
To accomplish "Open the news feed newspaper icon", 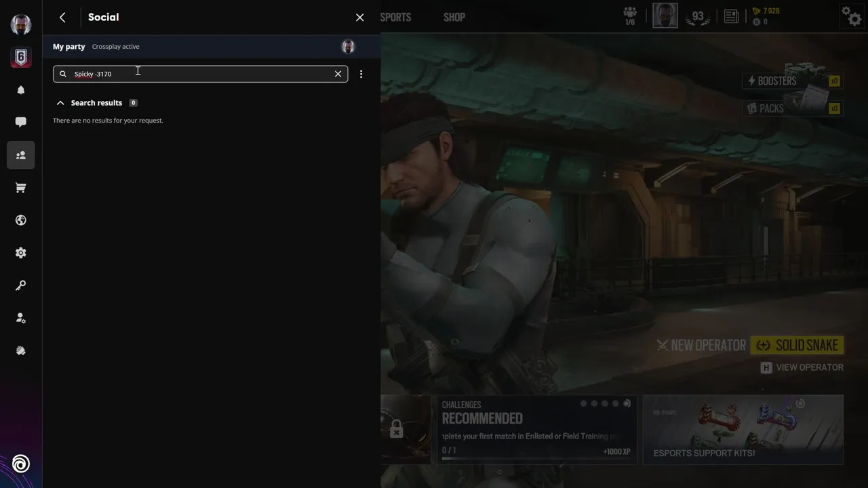I will (x=731, y=17).
